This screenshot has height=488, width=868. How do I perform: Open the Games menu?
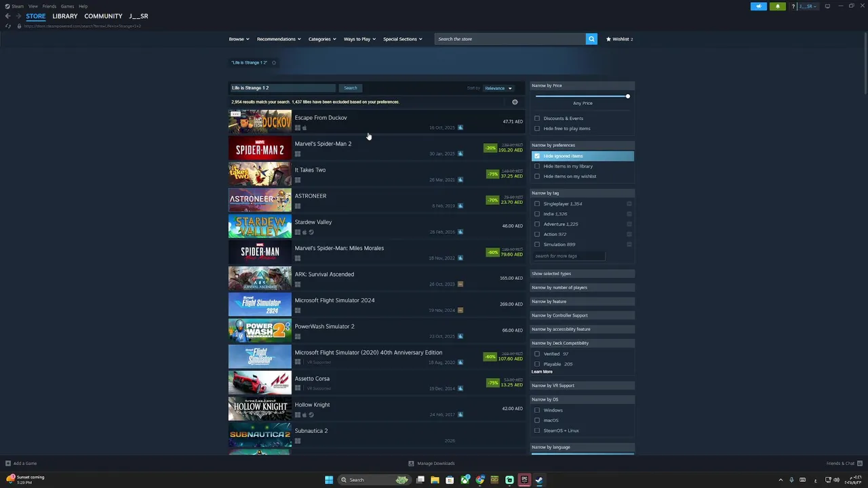[x=67, y=6]
